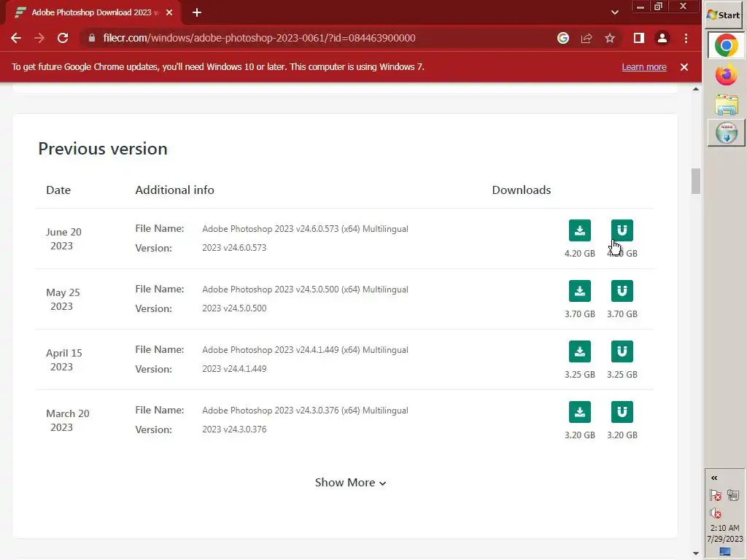The height and width of the screenshot is (560, 747).
Task: Click torrent magnet icon for v24.6.0.573
Action: coord(622,230)
